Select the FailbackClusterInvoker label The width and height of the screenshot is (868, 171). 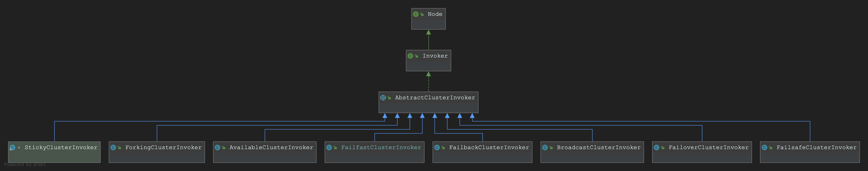489,148
